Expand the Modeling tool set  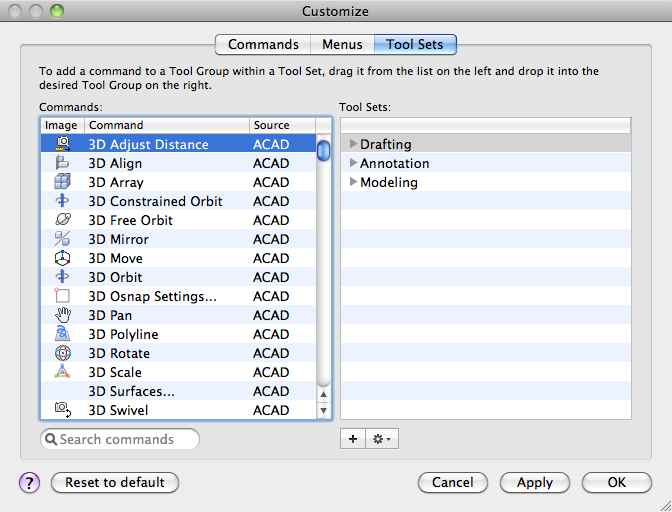coord(353,182)
